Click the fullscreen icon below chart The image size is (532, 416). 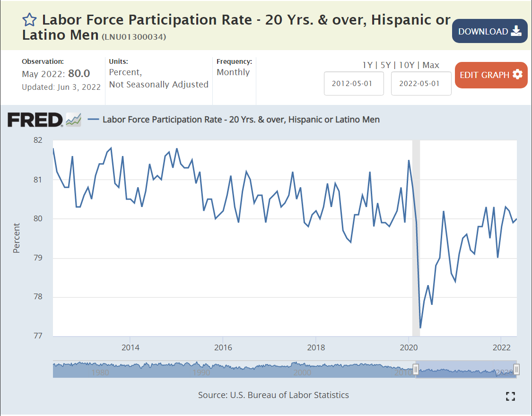pyautogui.click(x=510, y=396)
